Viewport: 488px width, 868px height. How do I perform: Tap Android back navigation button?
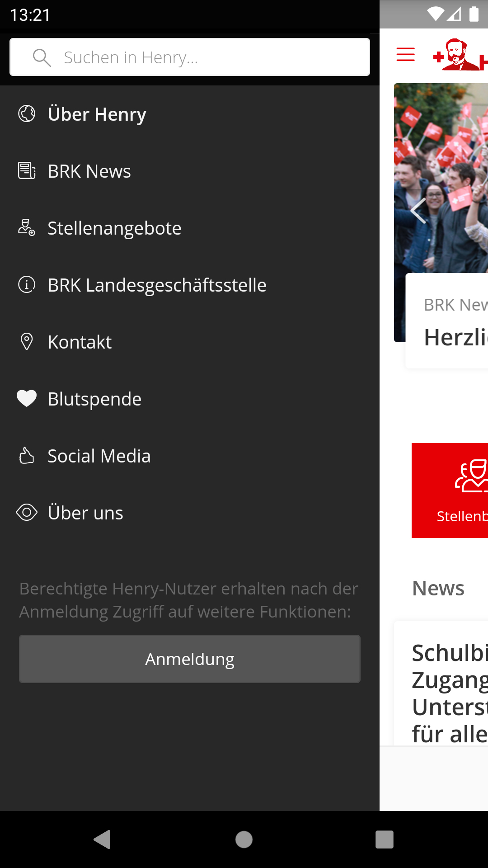click(103, 840)
